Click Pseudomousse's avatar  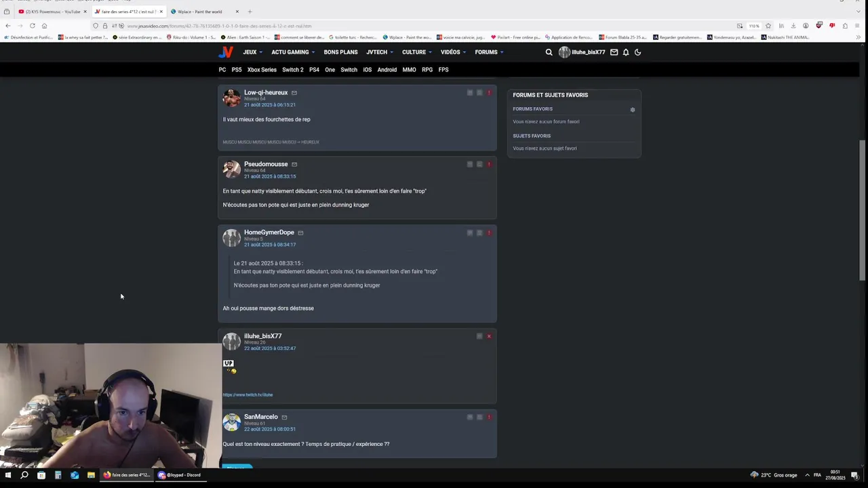232,169
